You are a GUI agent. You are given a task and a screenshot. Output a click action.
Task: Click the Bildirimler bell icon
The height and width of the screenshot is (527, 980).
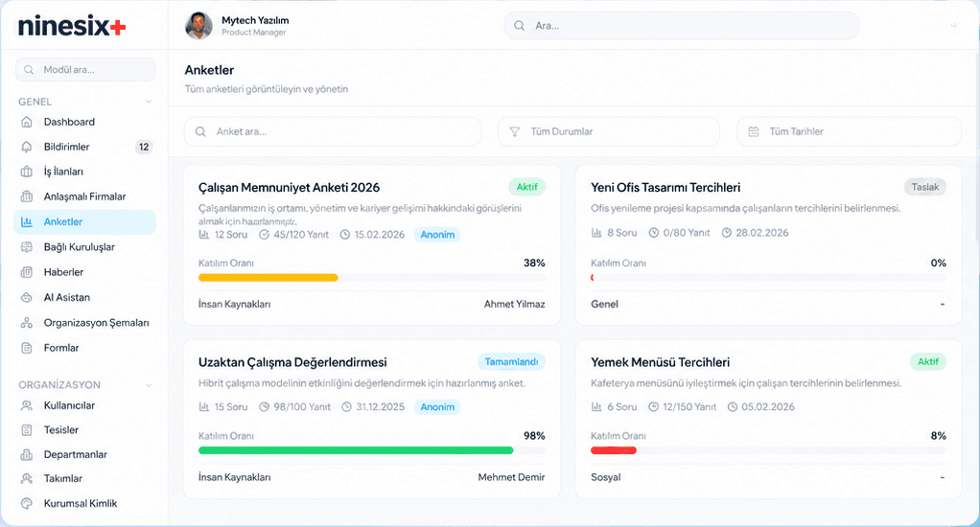[x=26, y=147]
